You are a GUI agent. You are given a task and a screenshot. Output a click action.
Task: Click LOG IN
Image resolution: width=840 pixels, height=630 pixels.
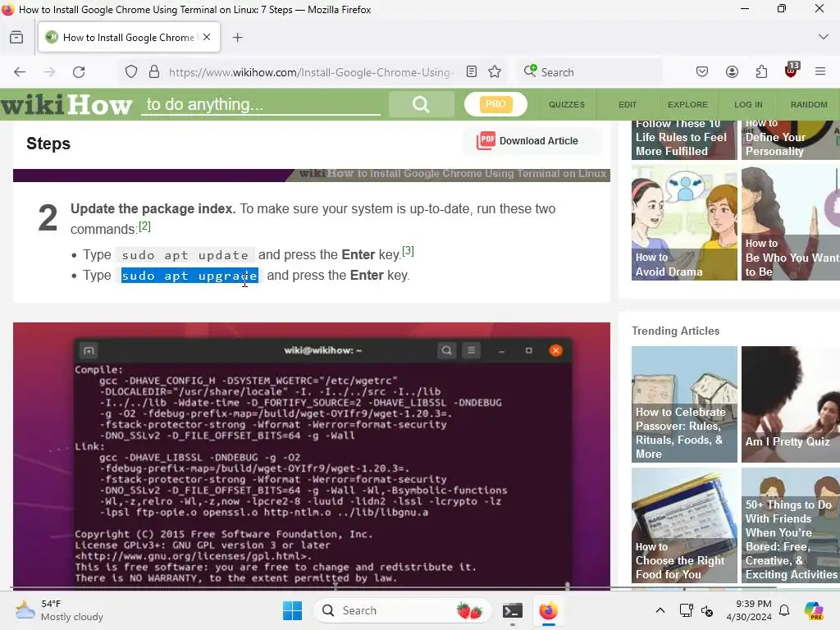748,104
